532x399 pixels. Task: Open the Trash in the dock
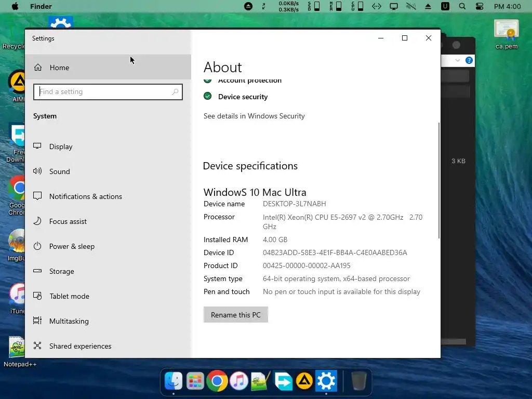[x=358, y=381]
